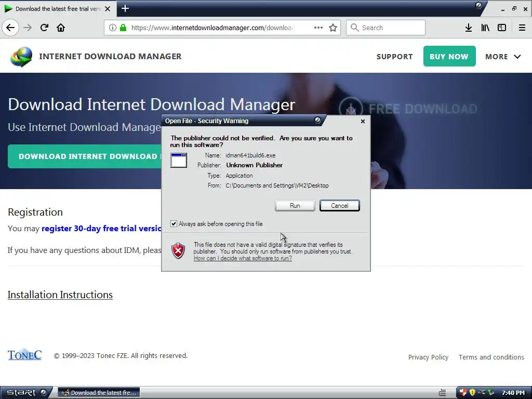Viewport: 532px width, 399px height.
Task: Select the Download the latest free trial tab
Action: (58, 9)
